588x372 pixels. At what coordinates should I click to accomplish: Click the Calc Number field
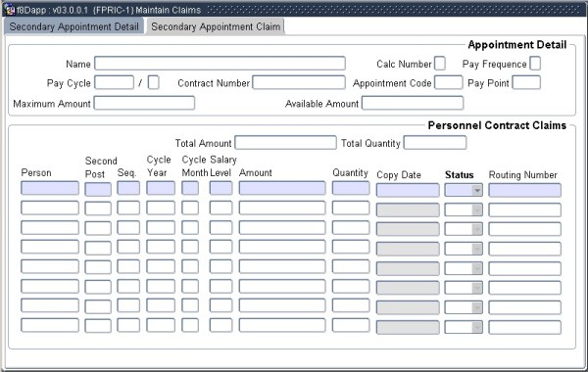pos(440,64)
